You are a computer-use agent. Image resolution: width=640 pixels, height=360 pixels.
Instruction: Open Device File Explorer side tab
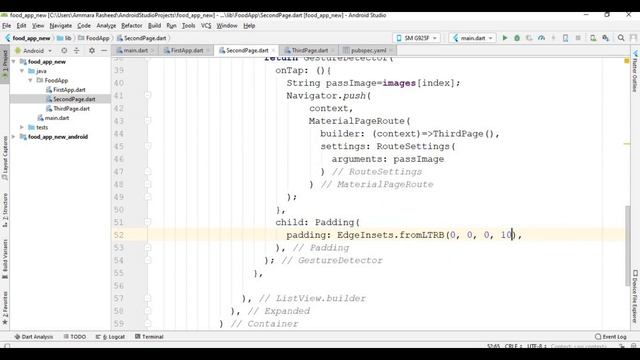(x=635, y=296)
